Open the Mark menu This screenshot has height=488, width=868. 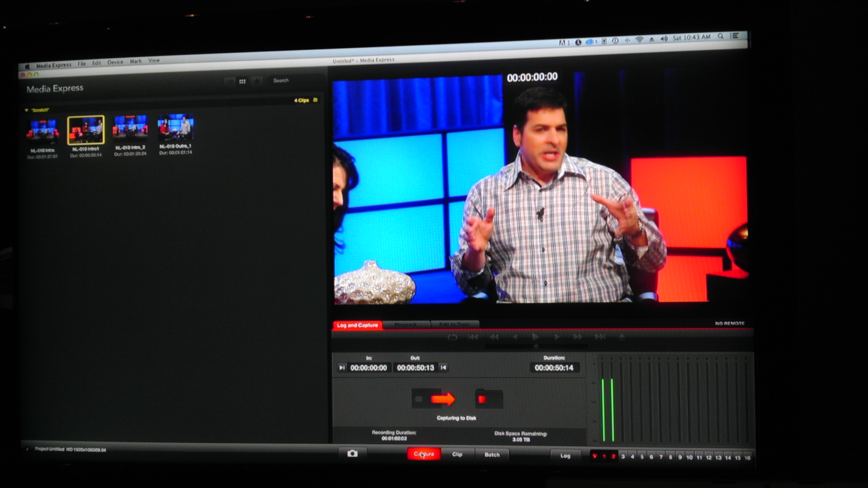[x=135, y=61]
